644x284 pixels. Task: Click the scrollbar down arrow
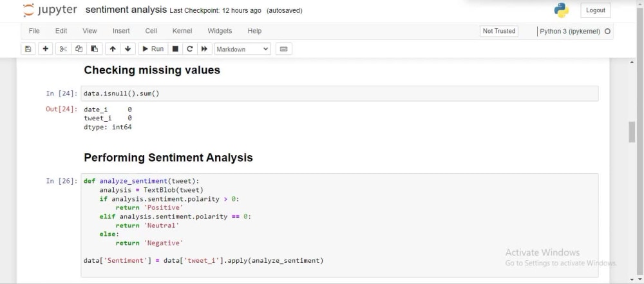(632, 279)
